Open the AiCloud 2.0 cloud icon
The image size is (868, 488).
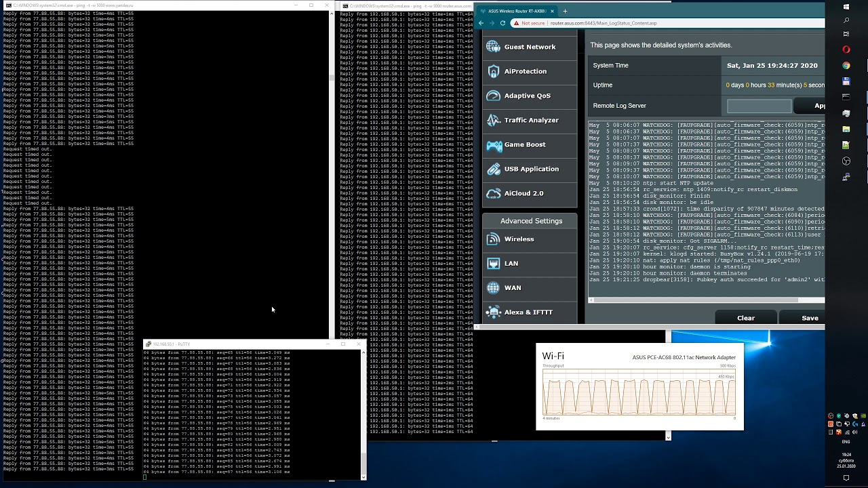pyautogui.click(x=494, y=193)
